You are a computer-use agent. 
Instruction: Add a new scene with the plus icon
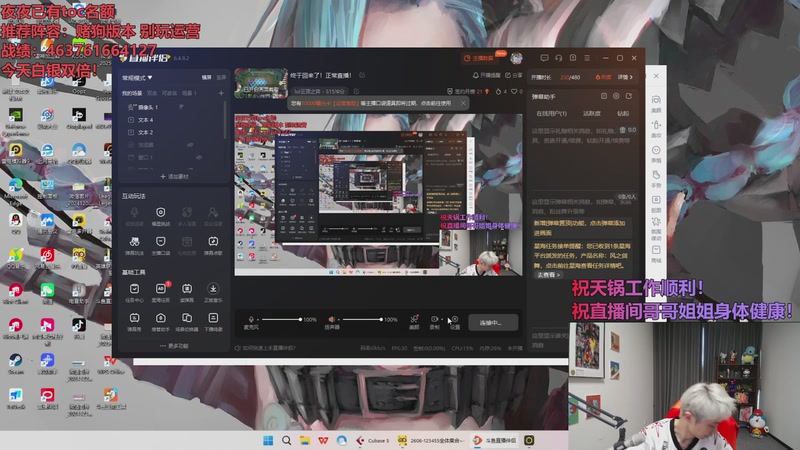[221, 93]
